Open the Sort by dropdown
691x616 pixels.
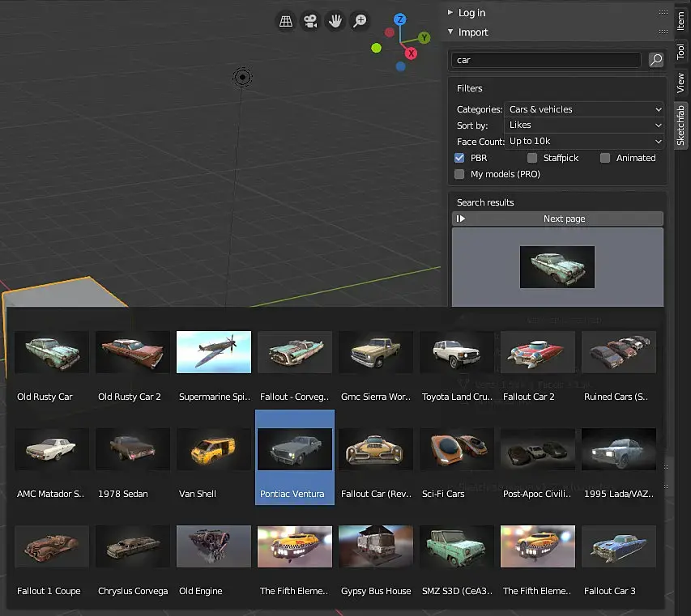(584, 125)
